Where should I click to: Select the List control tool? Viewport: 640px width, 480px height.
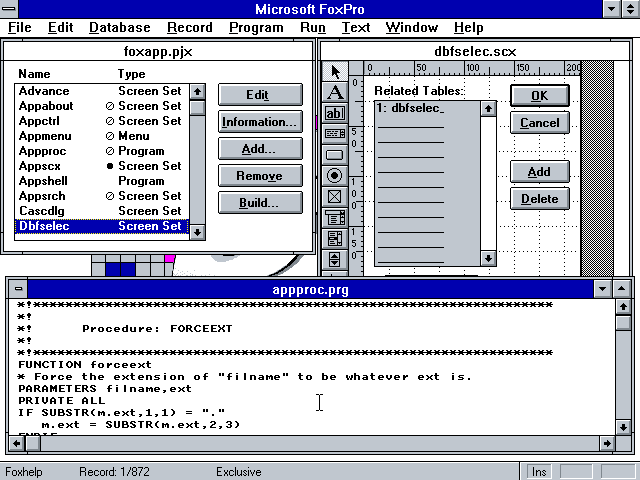point(335,238)
